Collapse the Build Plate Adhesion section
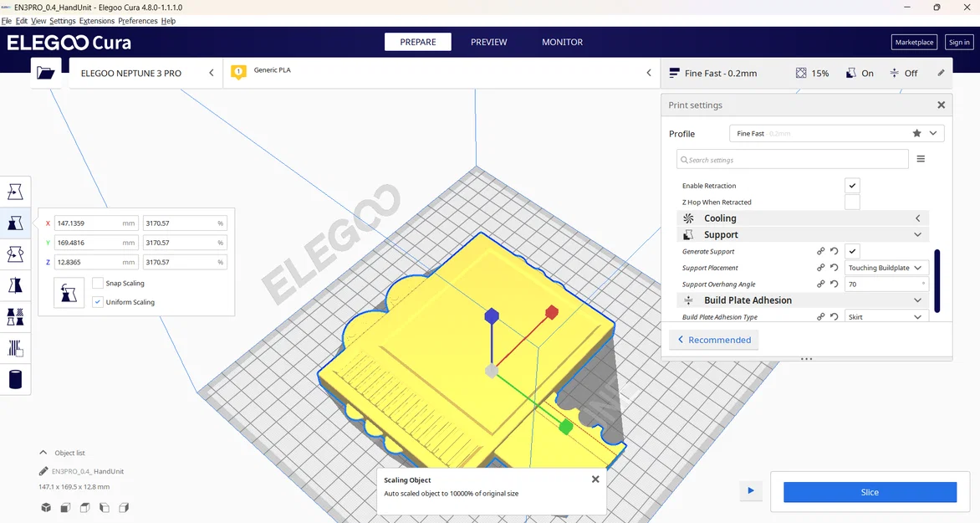 [x=803, y=300]
